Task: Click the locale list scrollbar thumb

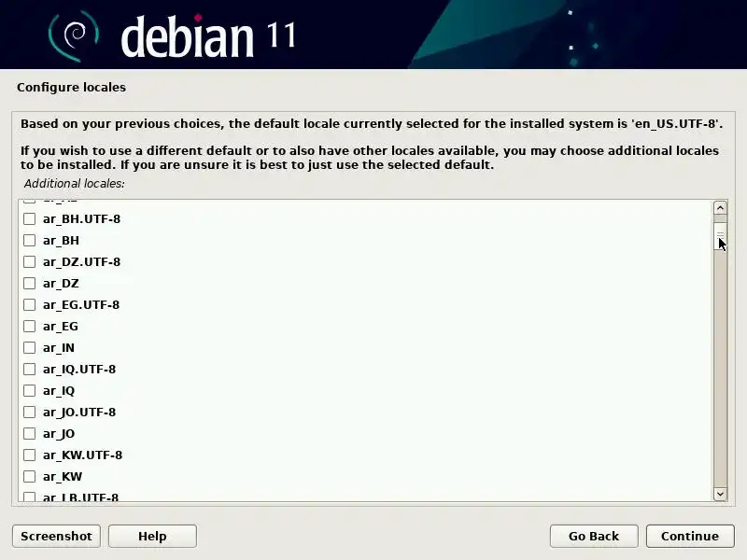Action: pos(720,236)
